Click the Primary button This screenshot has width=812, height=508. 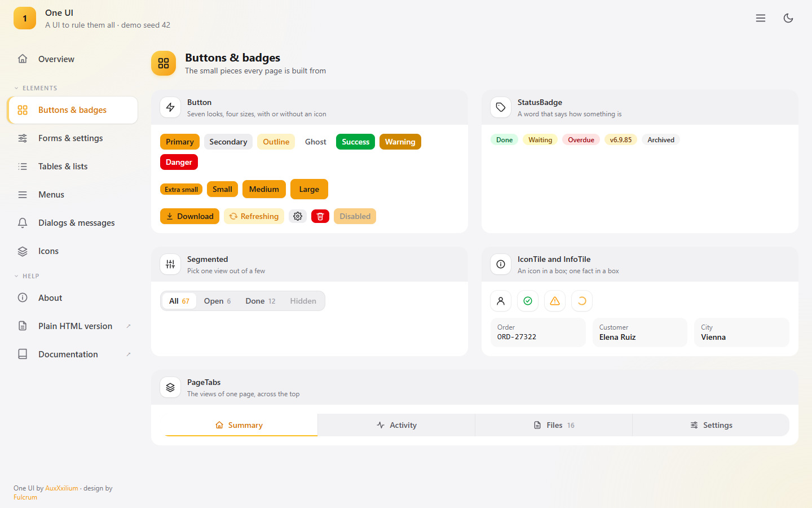point(180,142)
